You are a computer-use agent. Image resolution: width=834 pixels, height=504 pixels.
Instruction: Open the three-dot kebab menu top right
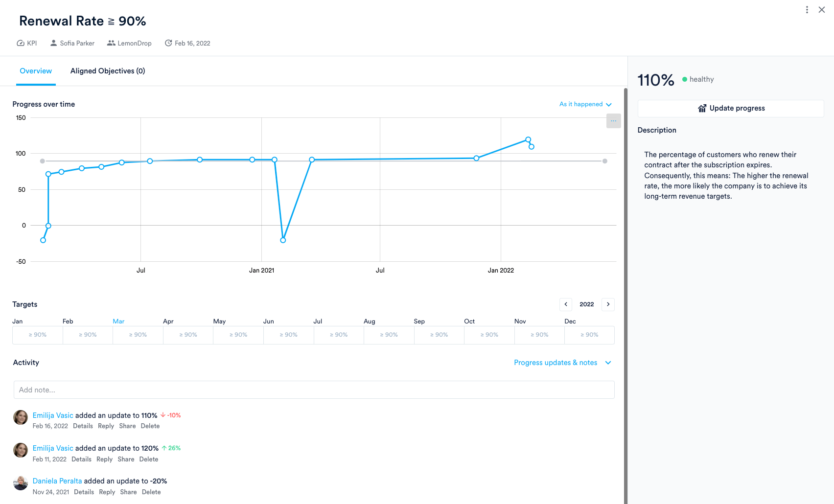click(x=806, y=9)
